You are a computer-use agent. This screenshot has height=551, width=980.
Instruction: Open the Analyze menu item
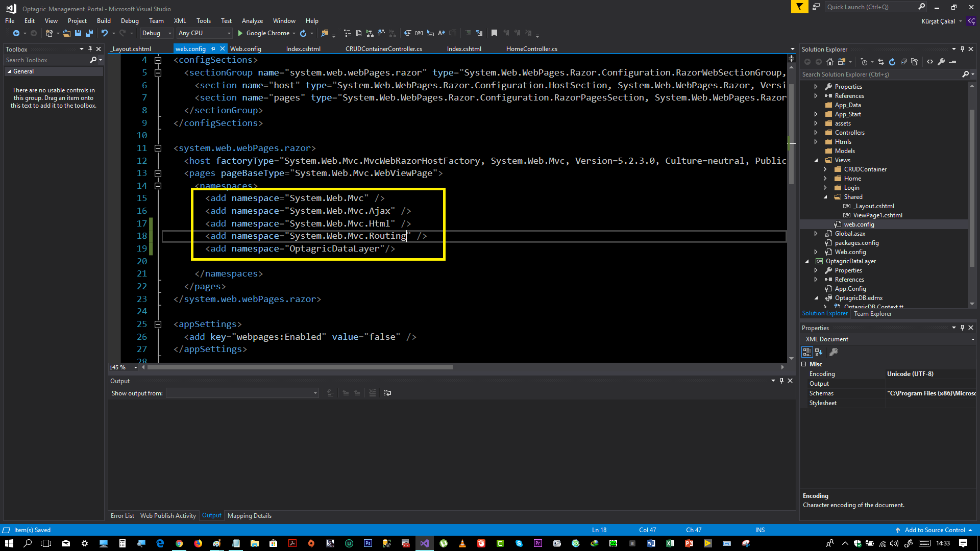253,21
